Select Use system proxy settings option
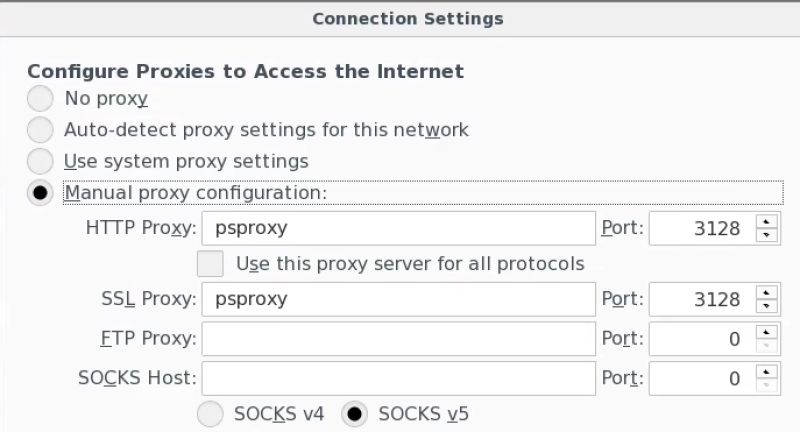 (40, 161)
